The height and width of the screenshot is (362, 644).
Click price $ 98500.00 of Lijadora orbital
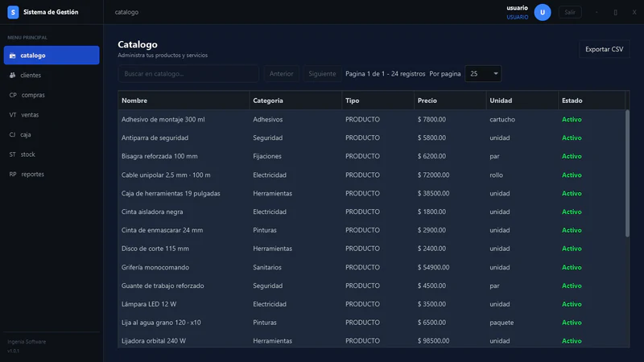(x=433, y=341)
